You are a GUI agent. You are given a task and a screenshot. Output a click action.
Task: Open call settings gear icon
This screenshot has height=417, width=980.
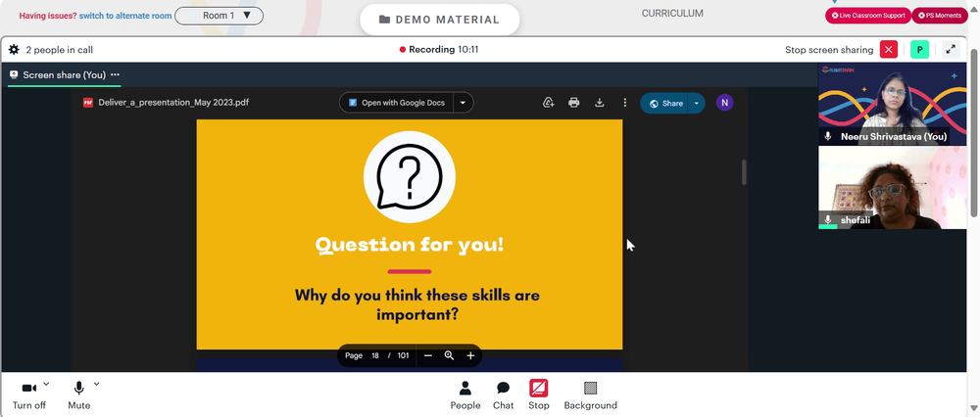click(14, 49)
